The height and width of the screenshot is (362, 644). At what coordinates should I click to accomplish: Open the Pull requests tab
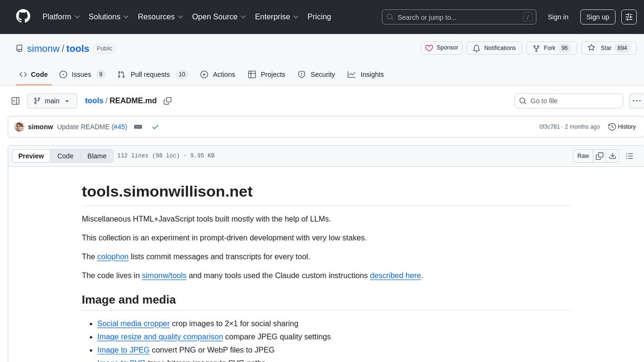[152, 74]
